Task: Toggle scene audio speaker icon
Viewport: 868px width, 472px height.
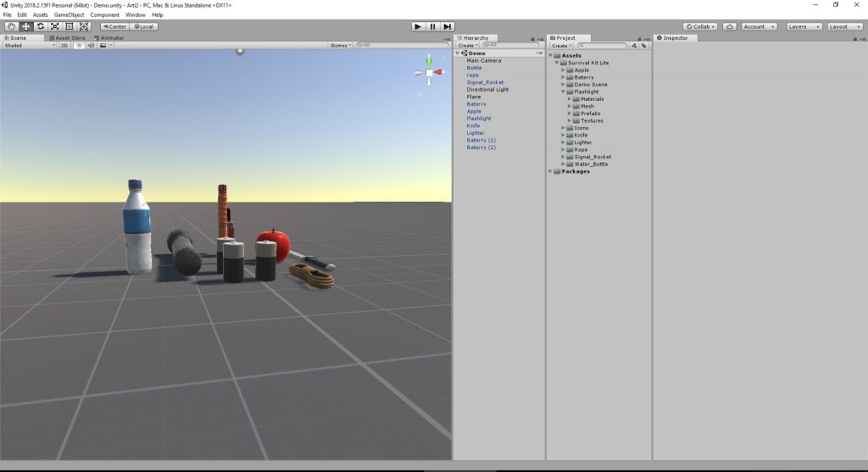Action: click(91, 46)
